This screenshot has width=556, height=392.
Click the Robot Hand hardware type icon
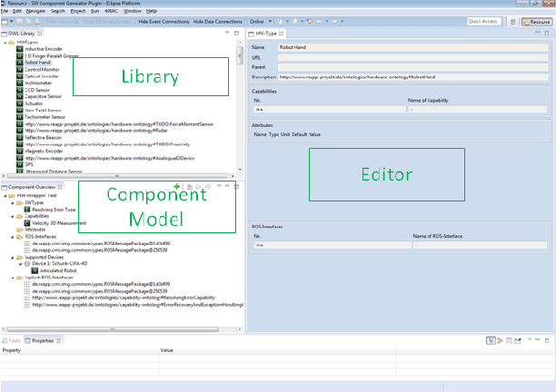coord(19,63)
